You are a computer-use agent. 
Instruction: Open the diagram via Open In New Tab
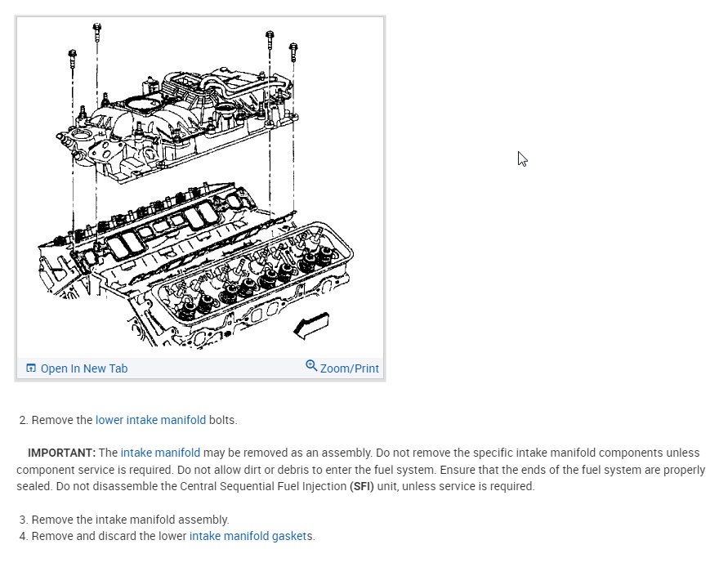pyautogui.click(x=84, y=368)
